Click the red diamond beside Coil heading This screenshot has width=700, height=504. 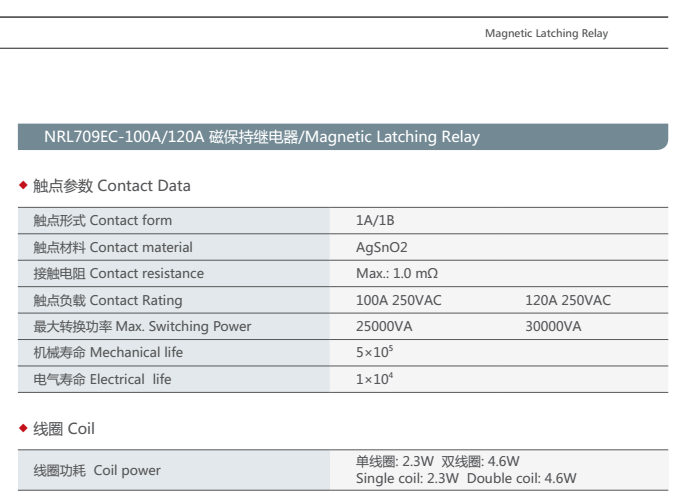pos(24,429)
